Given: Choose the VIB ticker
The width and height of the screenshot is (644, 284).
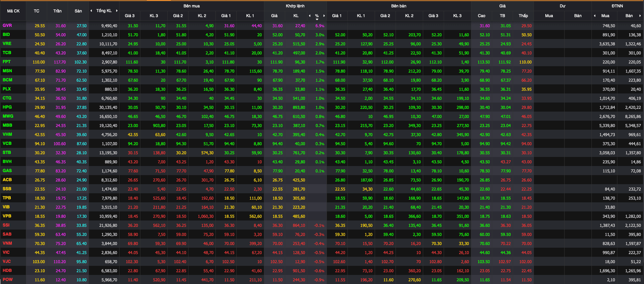Looking at the screenshot, I should point(6,207).
